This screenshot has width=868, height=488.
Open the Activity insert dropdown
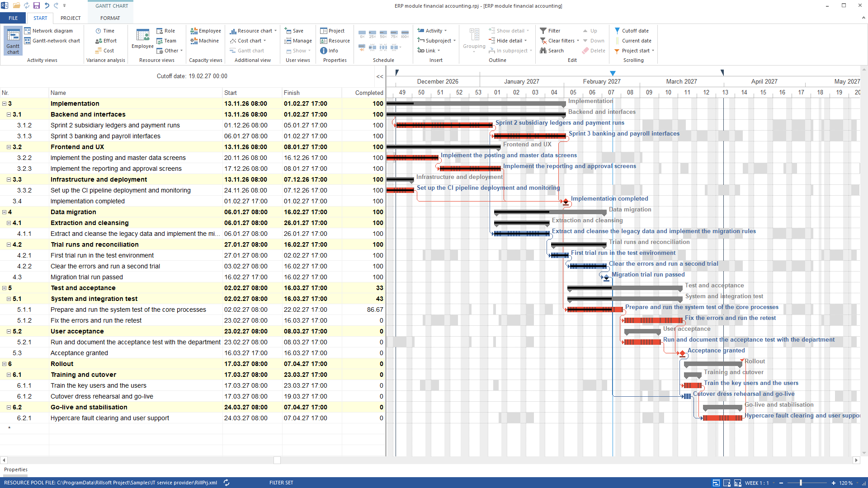[432, 31]
